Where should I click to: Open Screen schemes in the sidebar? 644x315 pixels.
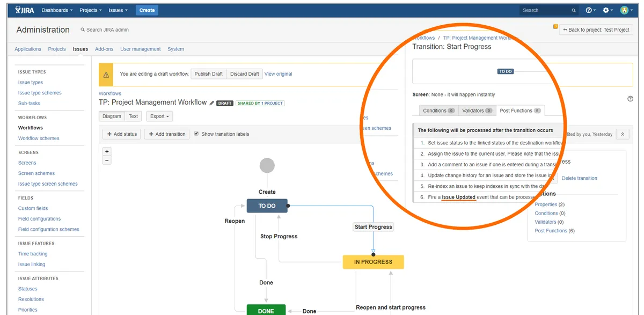[x=36, y=173]
